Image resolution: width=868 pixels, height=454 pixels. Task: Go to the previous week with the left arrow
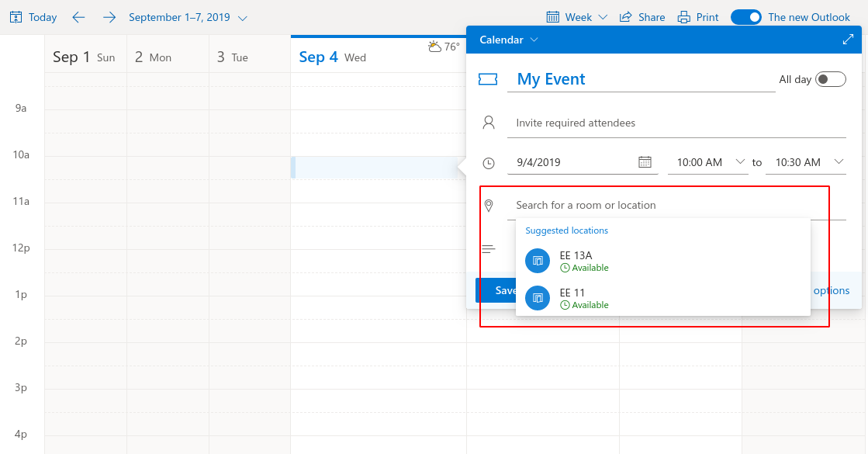78,17
